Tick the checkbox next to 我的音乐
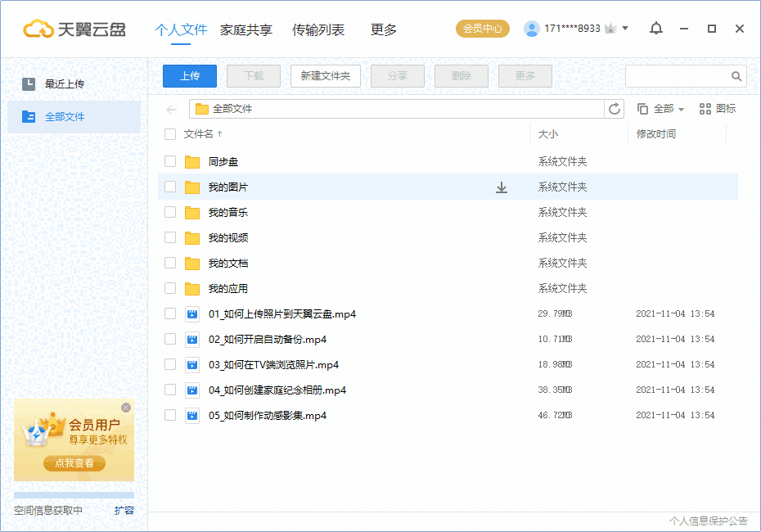 pyautogui.click(x=169, y=212)
